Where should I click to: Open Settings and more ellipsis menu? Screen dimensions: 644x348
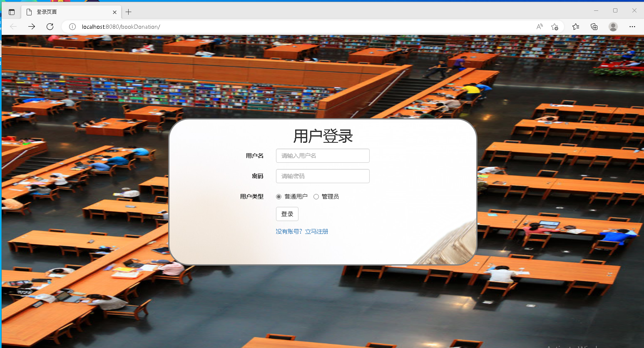(x=632, y=27)
